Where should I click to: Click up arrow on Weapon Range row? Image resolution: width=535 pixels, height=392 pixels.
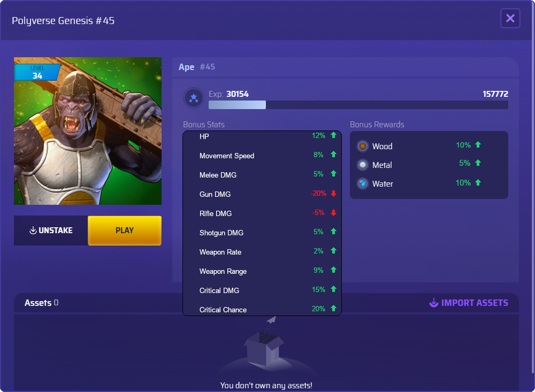click(x=334, y=270)
